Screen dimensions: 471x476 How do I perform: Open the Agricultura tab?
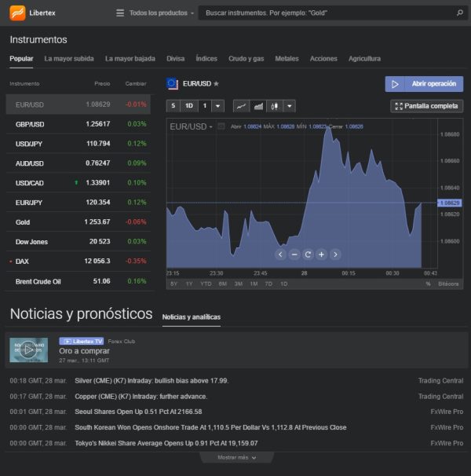coord(364,59)
